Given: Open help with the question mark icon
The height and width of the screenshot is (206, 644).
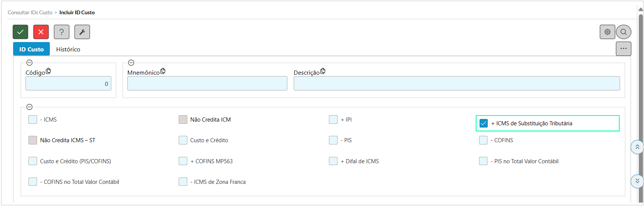Looking at the screenshot, I should coord(61,32).
